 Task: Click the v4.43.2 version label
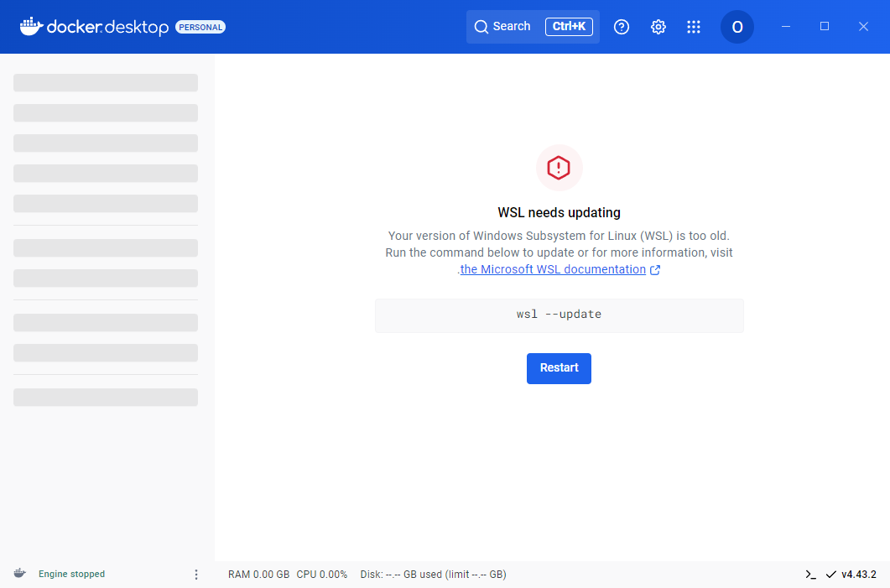859,575
